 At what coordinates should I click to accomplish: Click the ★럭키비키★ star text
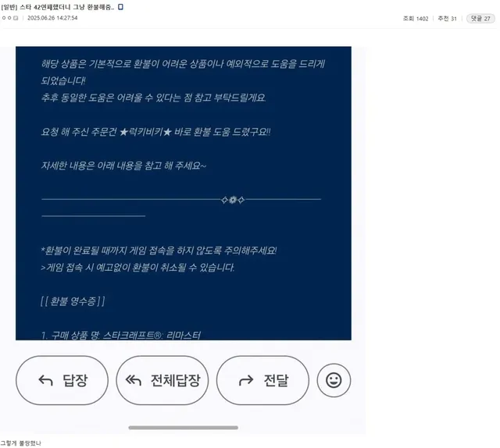145,132
